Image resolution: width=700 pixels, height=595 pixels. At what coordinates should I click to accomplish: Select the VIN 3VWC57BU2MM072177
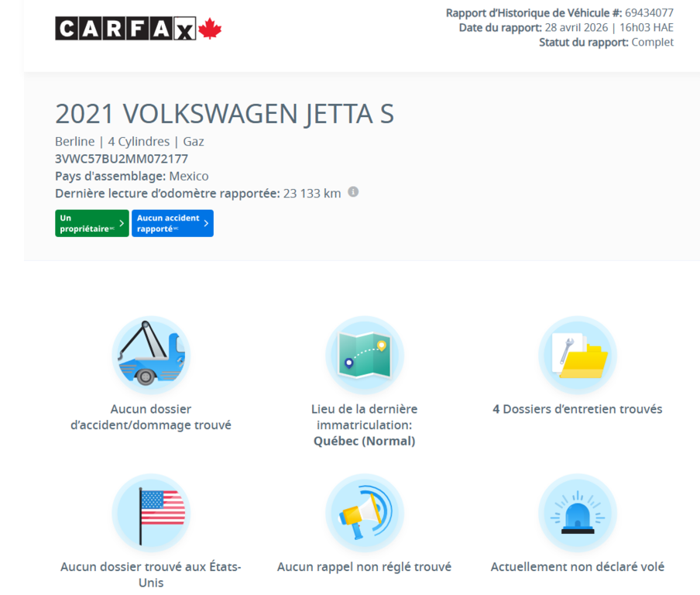pos(122,159)
